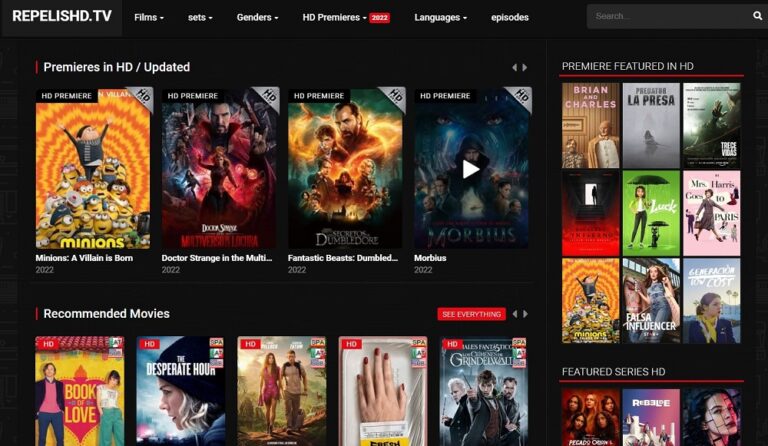Open the Minions: A Villain is Born poster
The width and height of the screenshot is (768, 446).
coord(93,168)
